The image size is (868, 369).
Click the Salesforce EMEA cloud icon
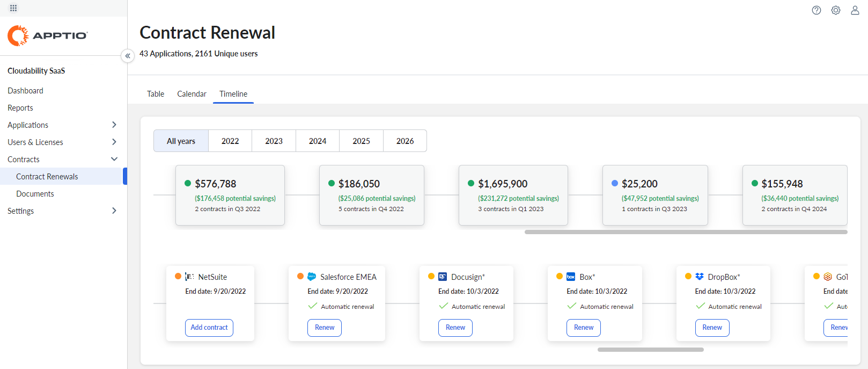click(312, 277)
